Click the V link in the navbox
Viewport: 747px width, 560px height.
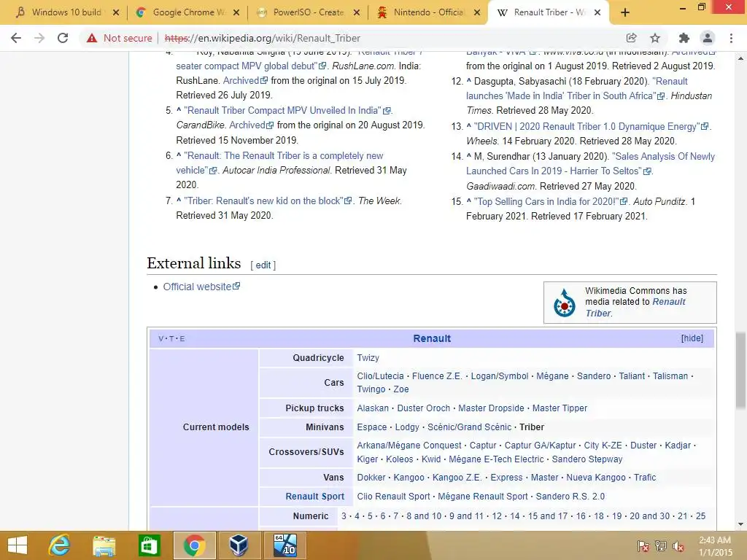coord(160,338)
